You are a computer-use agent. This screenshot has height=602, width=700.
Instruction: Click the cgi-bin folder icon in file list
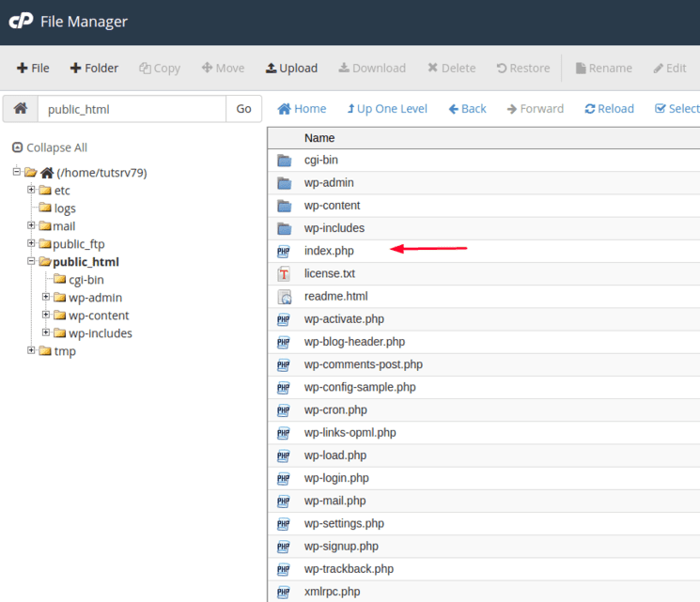click(284, 161)
